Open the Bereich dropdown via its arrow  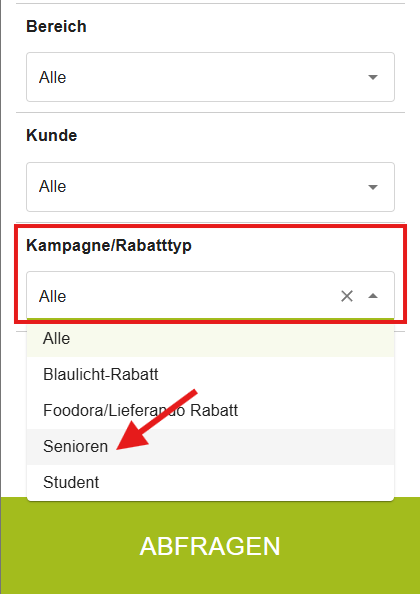(373, 77)
